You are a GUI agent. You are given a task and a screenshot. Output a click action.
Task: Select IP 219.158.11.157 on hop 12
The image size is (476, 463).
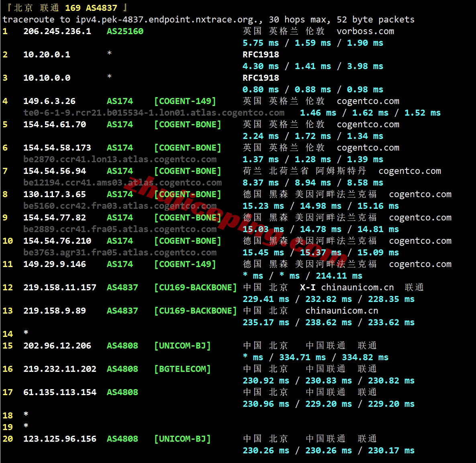click(x=60, y=288)
